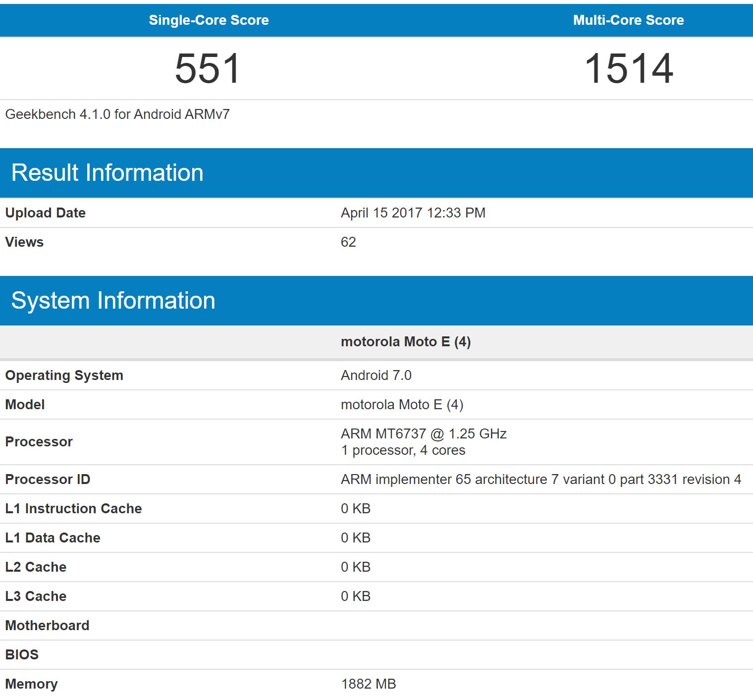753x700 pixels.
Task: Select the date April 15 2017 12:33 PM
Action: coord(413,213)
